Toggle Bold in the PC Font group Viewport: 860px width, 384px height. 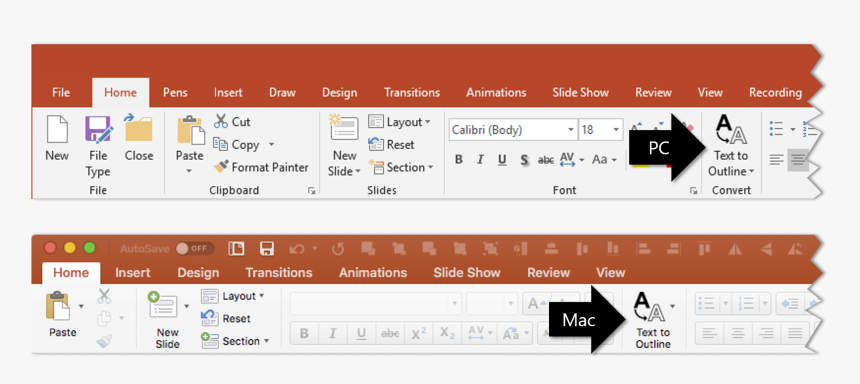click(459, 160)
